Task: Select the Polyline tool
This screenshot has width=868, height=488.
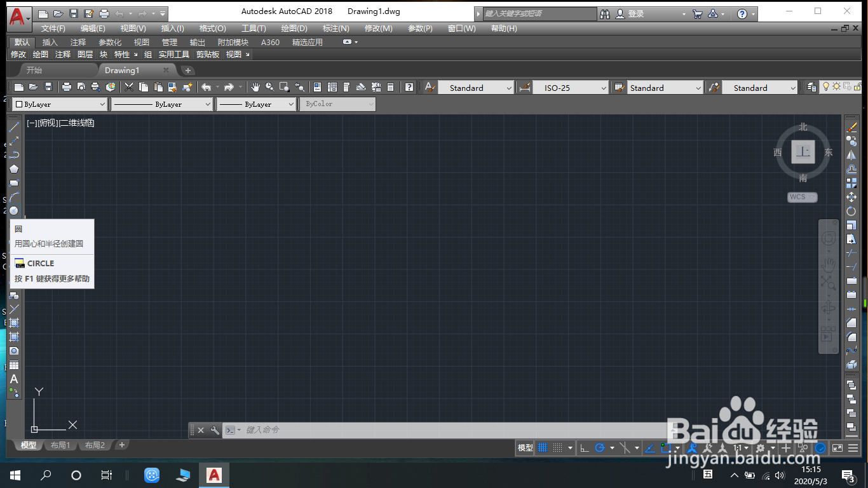Action: pos(14,155)
